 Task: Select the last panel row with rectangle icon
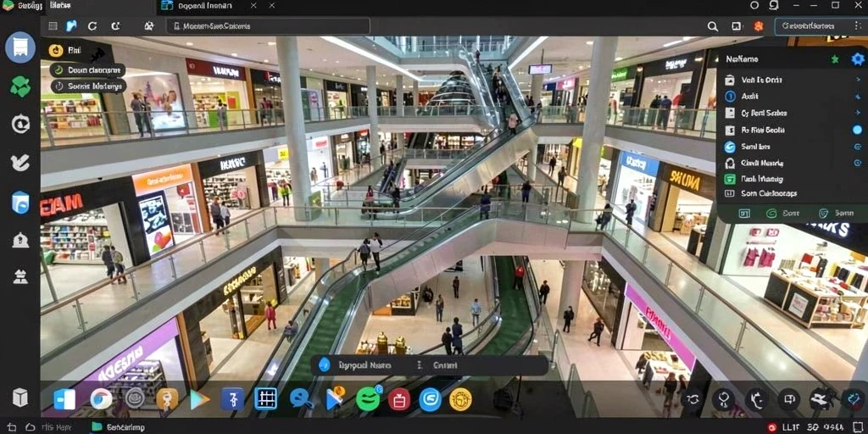click(x=791, y=194)
